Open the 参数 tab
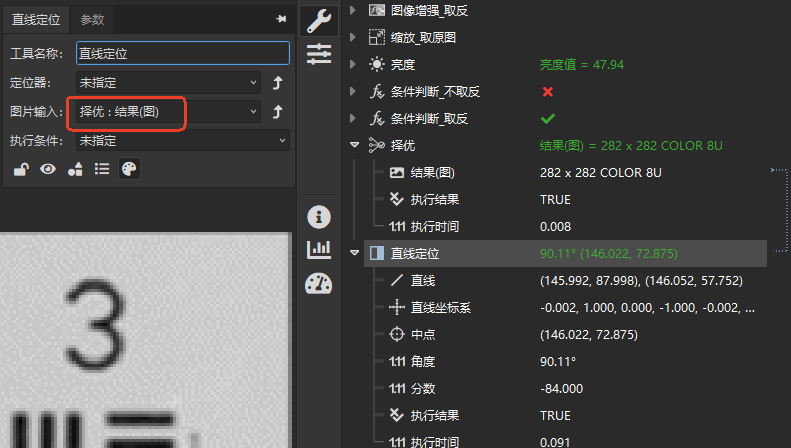This screenshot has height=448, width=791. click(x=92, y=20)
